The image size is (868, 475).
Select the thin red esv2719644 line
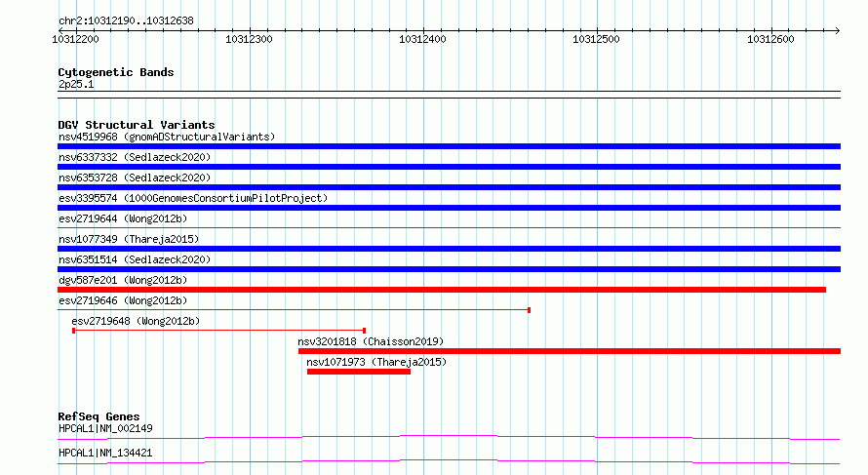point(449,227)
